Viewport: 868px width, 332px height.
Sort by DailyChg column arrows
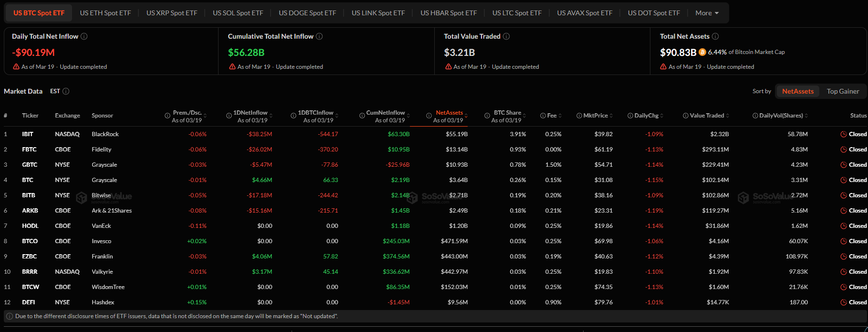(x=662, y=116)
